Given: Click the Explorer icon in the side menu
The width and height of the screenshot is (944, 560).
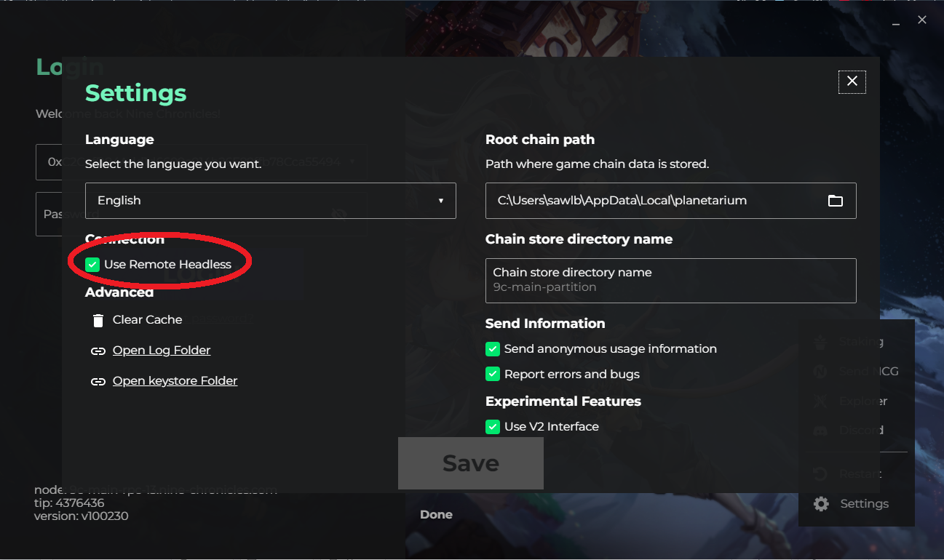Looking at the screenshot, I should coord(820,401).
